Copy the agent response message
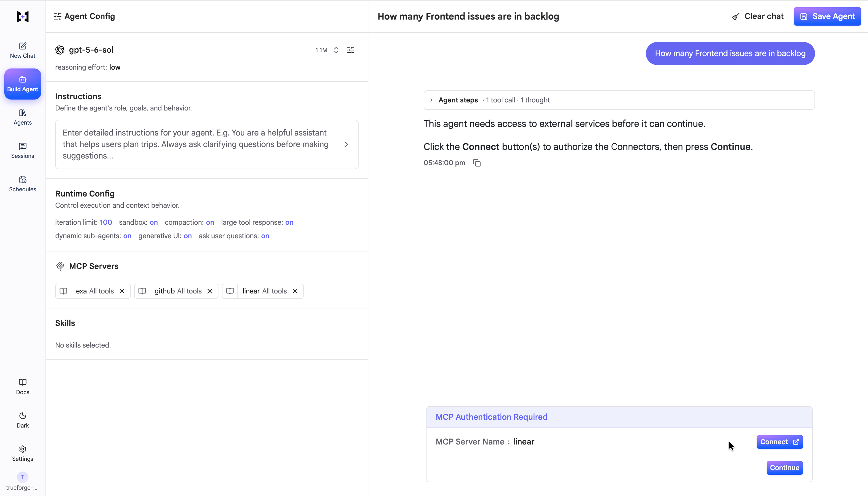868x496 pixels. (477, 163)
